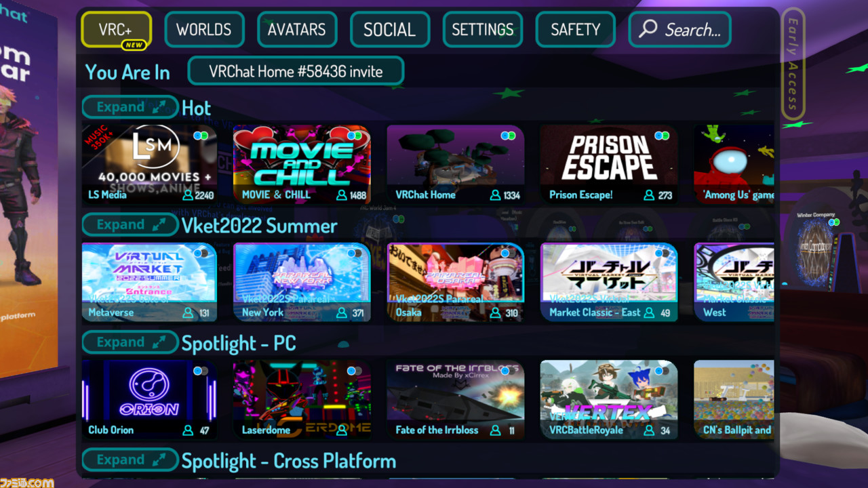Screen dimensions: 868x488
Task: Click user count icon on Laserdome
Action: pyautogui.click(x=342, y=430)
